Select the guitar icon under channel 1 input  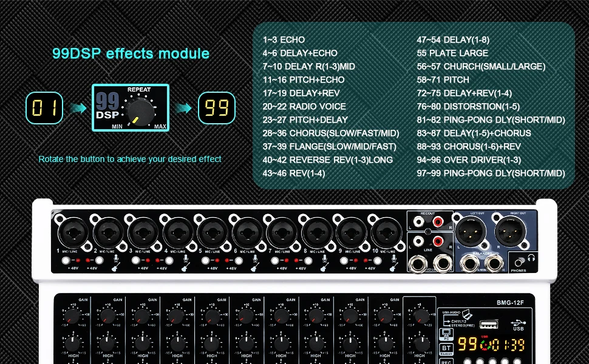click(114, 268)
